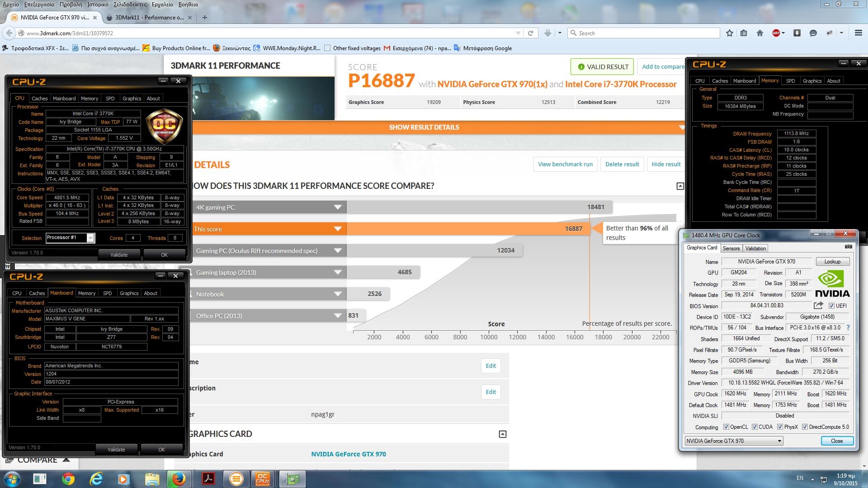Click the 3dmark.com URL address bar
Image resolution: width=868 pixels, height=488 pixels.
coord(269,33)
